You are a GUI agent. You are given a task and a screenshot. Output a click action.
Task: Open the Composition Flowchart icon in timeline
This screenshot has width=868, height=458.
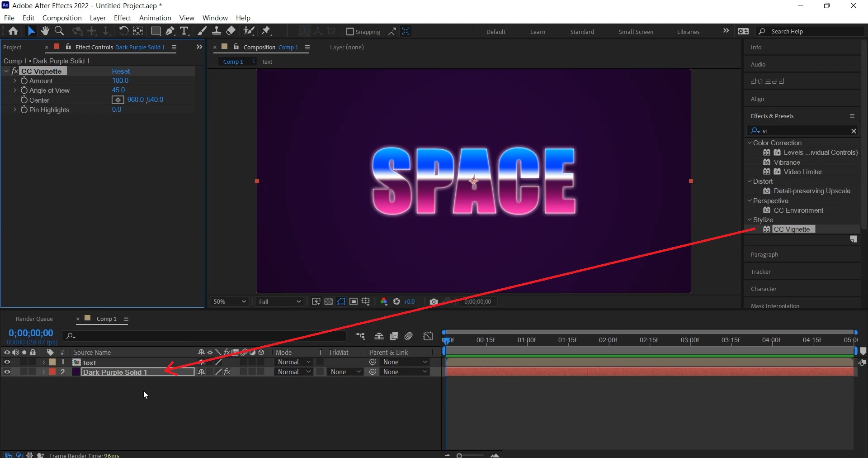pyautogui.click(x=360, y=336)
